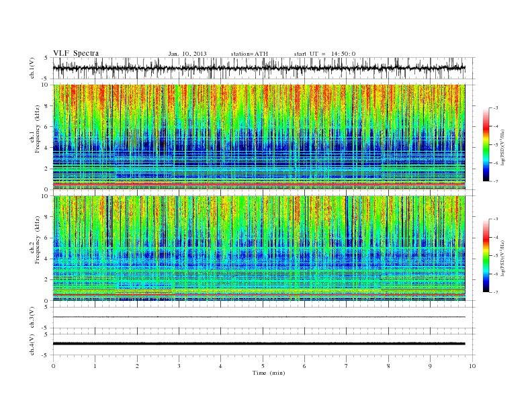
Task: Click time axis tick label "5"
Action: (x=263, y=366)
